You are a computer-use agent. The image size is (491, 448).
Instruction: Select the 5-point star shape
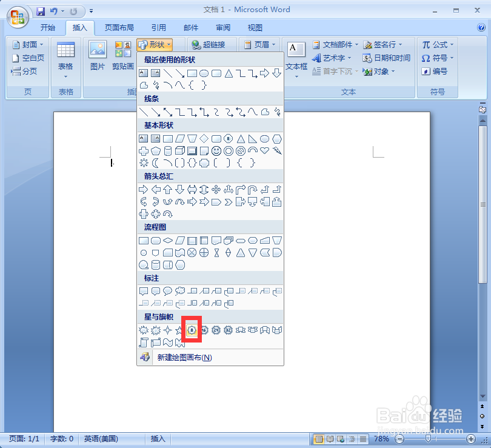click(x=179, y=330)
